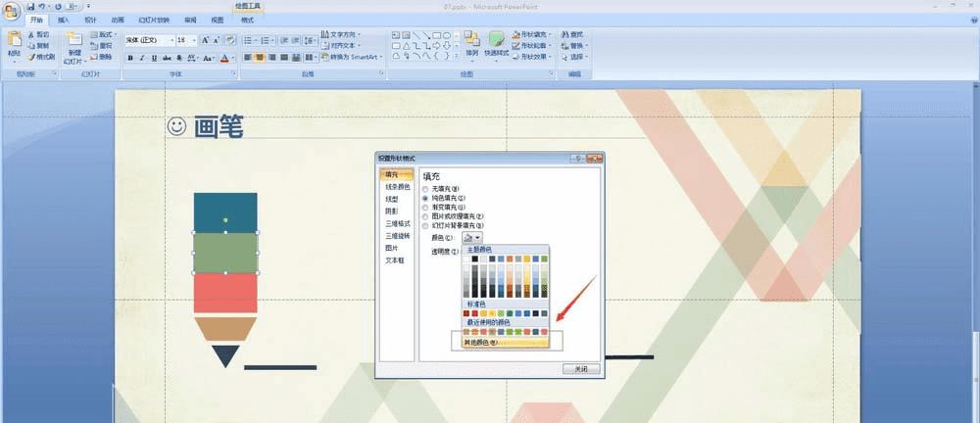Click the Undo icon in quick access toolbar
The height and width of the screenshot is (423, 980).
[x=42, y=6]
